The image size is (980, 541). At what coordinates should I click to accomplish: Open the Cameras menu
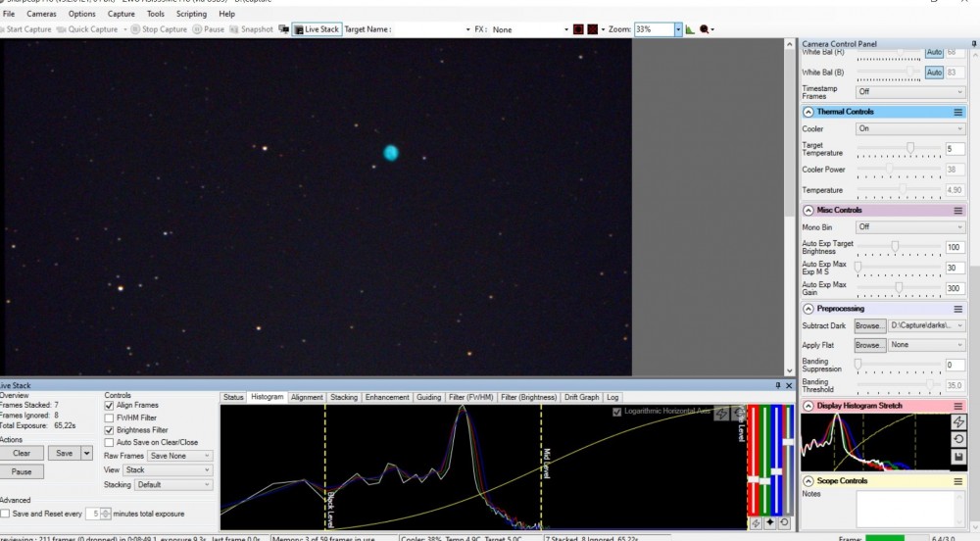point(41,14)
